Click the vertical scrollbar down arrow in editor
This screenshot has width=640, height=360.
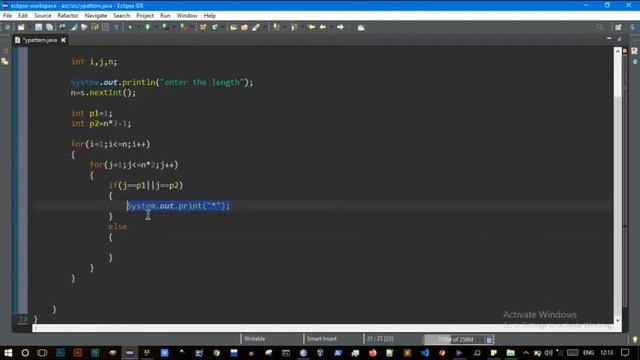click(618, 320)
